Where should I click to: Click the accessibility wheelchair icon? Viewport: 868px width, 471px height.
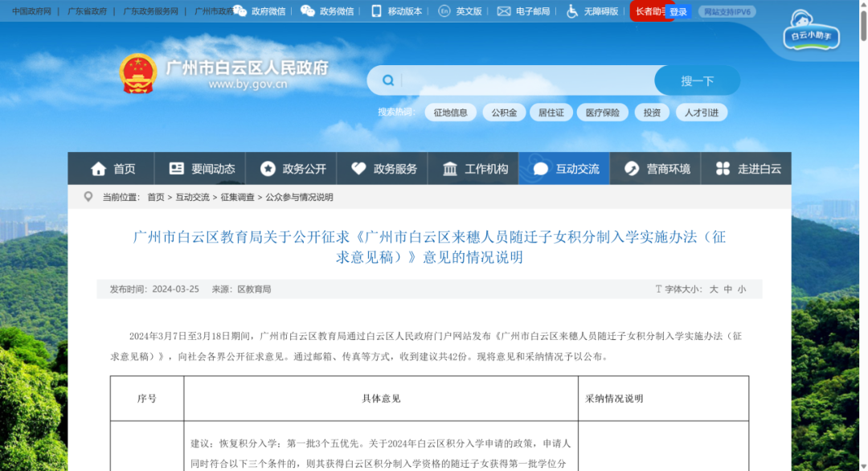pyautogui.click(x=572, y=11)
